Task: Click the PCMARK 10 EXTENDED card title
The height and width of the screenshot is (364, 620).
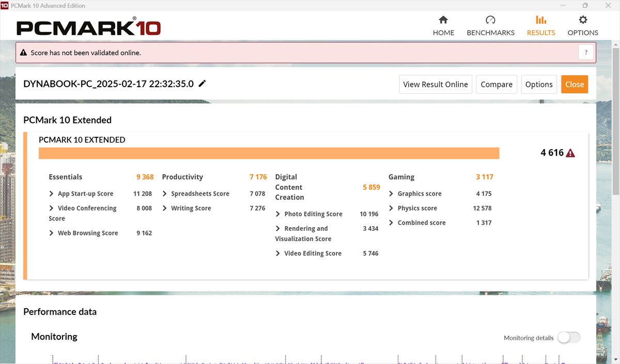Action: 82,139
